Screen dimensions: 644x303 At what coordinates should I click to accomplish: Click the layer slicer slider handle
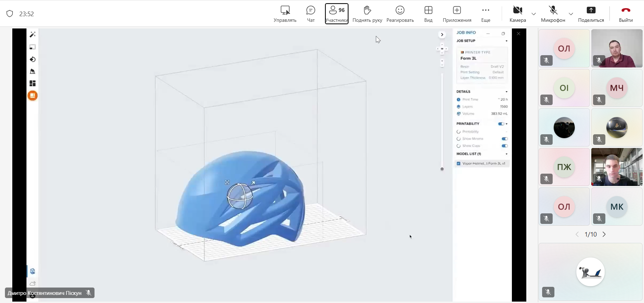click(442, 169)
